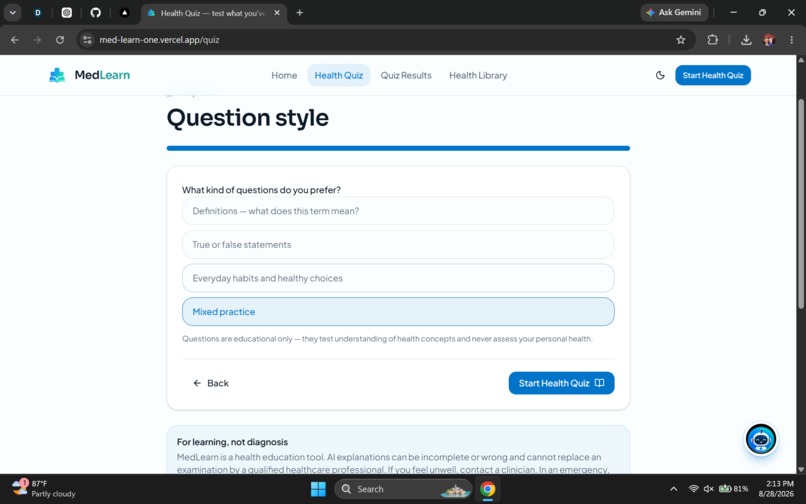Viewport: 806px width, 504px height.
Task: Select the Health Quiz nav item
Action: pyautogui.click(x=339, y=76)
